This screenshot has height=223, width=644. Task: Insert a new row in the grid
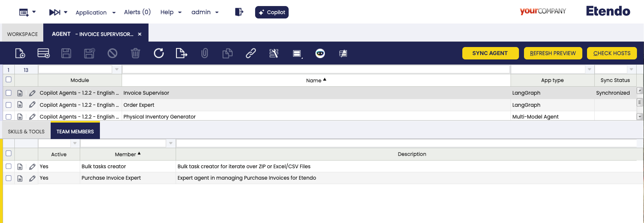tap(44, 53)
